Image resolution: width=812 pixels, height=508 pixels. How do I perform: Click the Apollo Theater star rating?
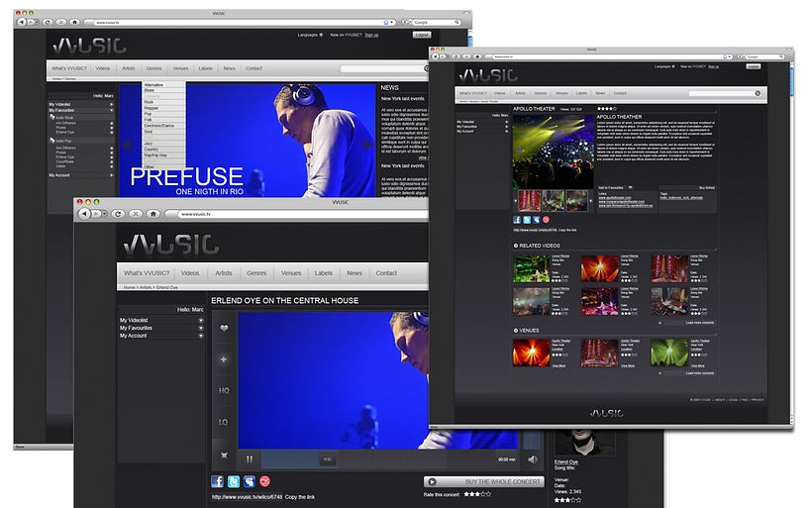pyautogui.click(x=606, y=109)
